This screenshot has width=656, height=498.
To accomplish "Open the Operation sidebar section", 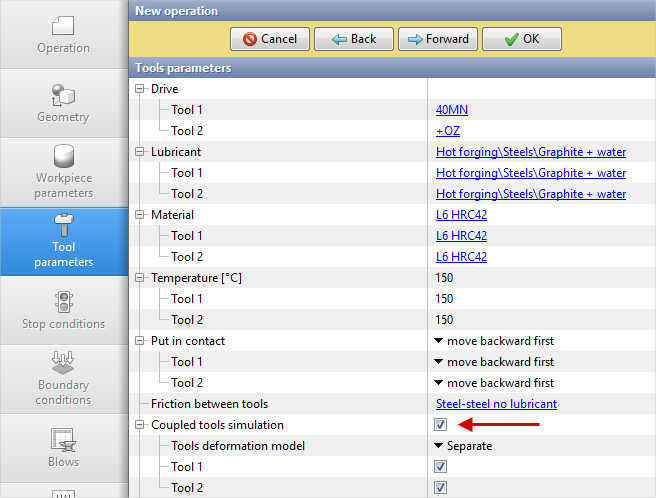I will click(x=63, y=34).
